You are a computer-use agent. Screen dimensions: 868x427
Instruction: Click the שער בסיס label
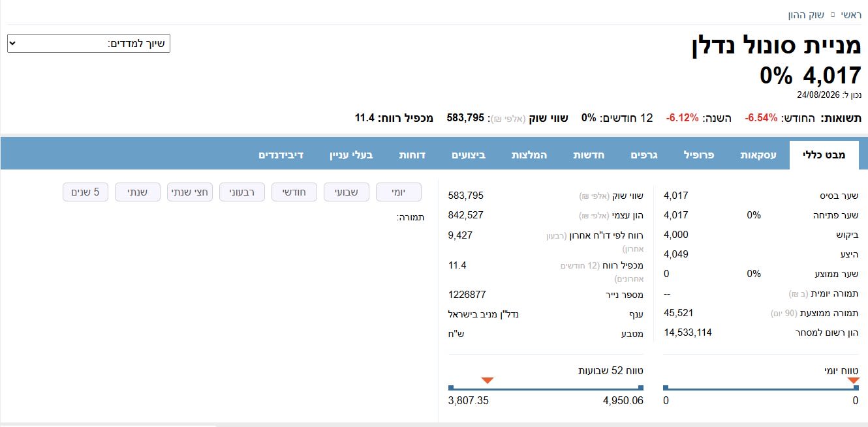click(x=839, y=196)
